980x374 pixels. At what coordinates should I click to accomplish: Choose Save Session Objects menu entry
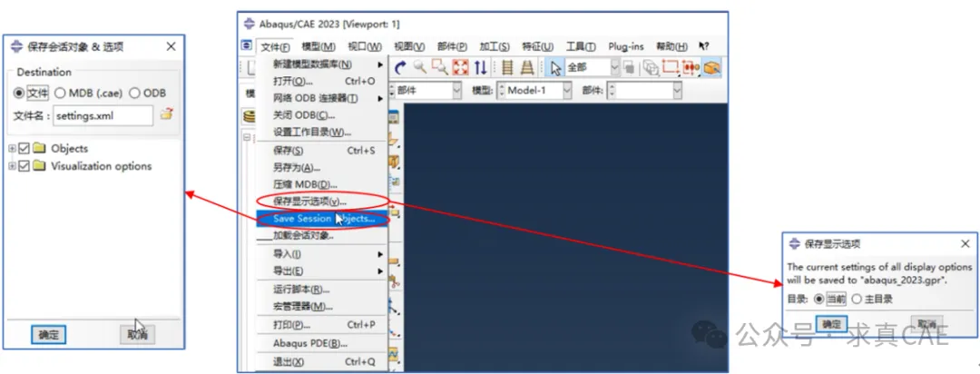coord(322,219)
